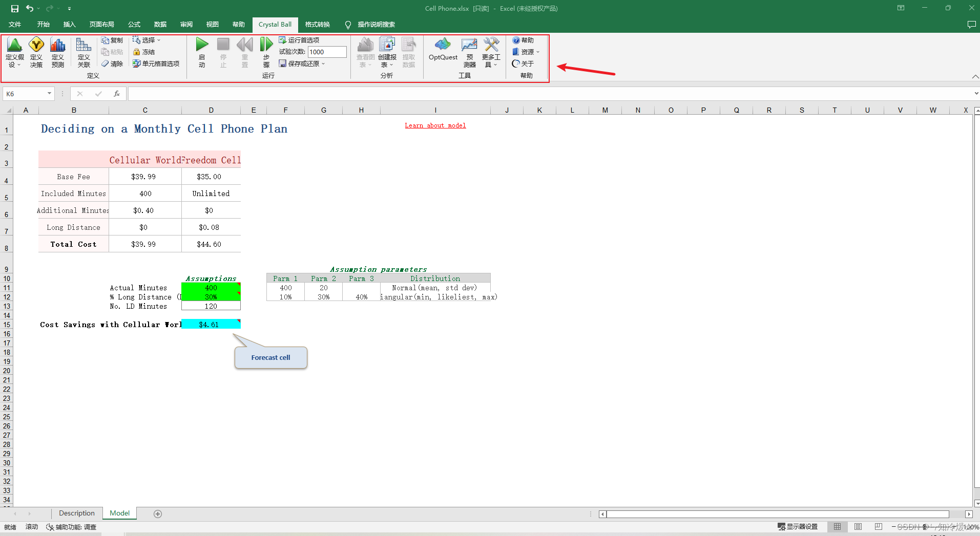The height and width of the screenshot is (536, 980).
Task: Switch to Normal view icon
Action: (837, 527)
